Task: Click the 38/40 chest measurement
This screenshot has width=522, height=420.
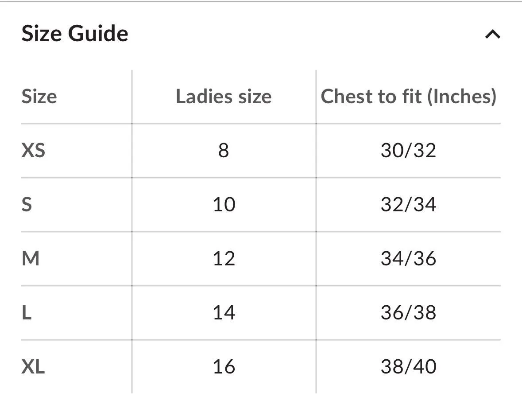Action: [x=408, y=367]
